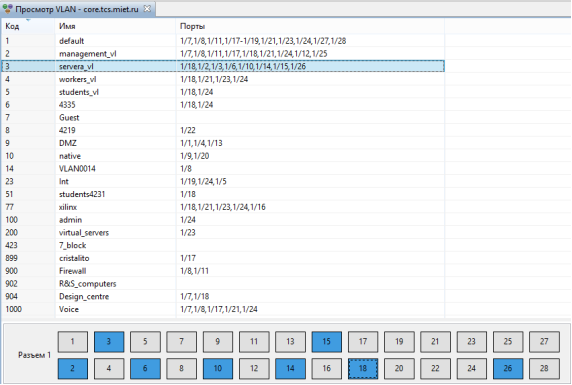The width and height of the screenshot is (572, 385).
Task: Click port 12 button
Action: [254, 369]
